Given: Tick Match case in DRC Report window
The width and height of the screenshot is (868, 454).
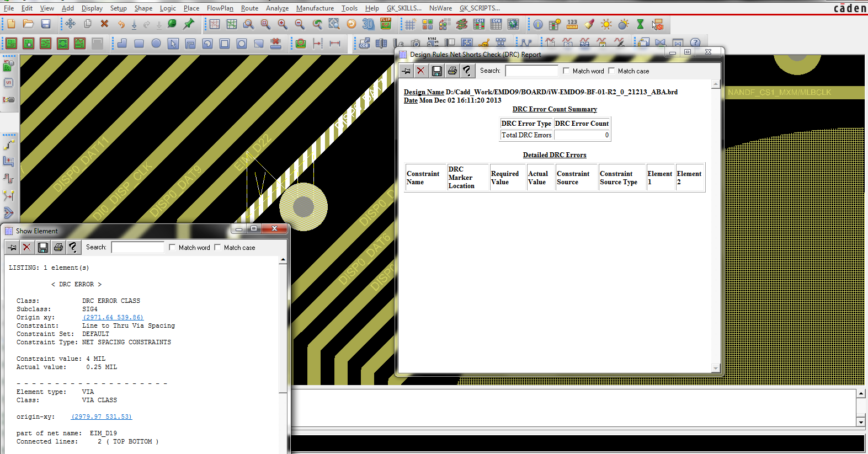Looking at the screenshot, I should pyautogui.click(x=611, y=71).
